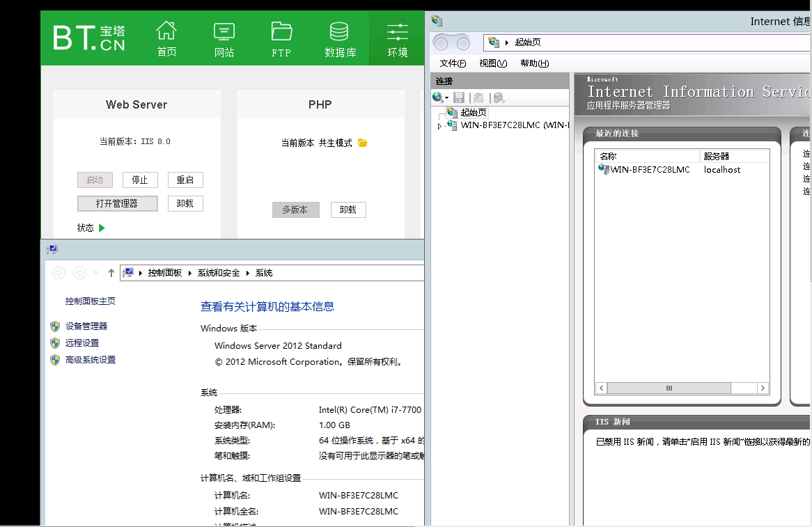Click back arrow in System window
This screenshot has width=812, height=527.
(x=59, y=273)
